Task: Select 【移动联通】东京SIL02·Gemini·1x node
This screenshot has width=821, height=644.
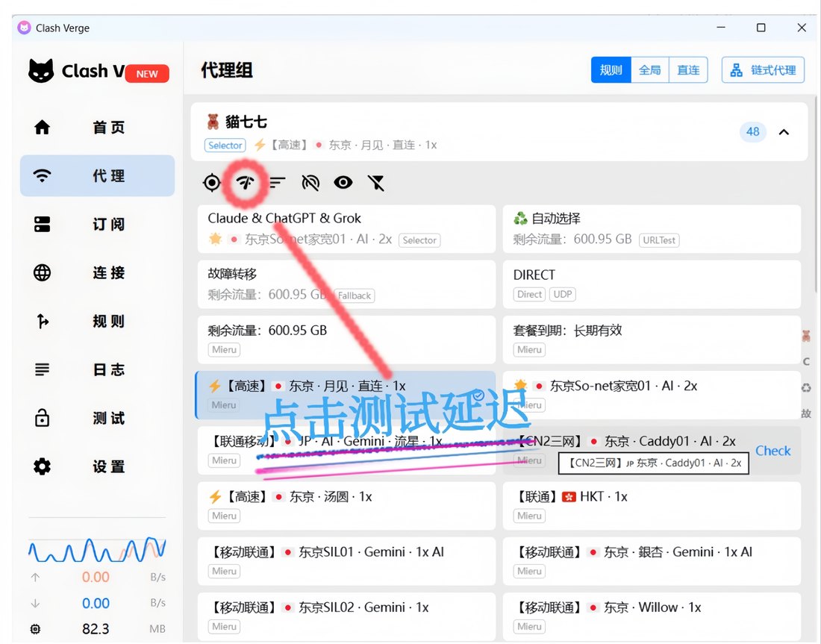Action: coord(346,617)
